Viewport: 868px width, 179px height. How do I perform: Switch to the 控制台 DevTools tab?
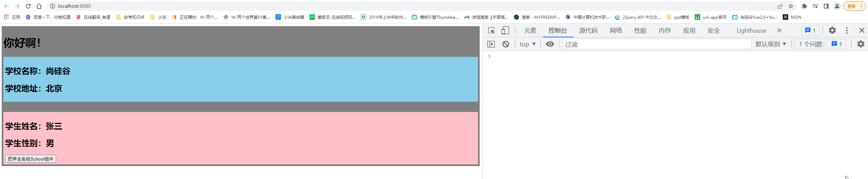(558, 31)
